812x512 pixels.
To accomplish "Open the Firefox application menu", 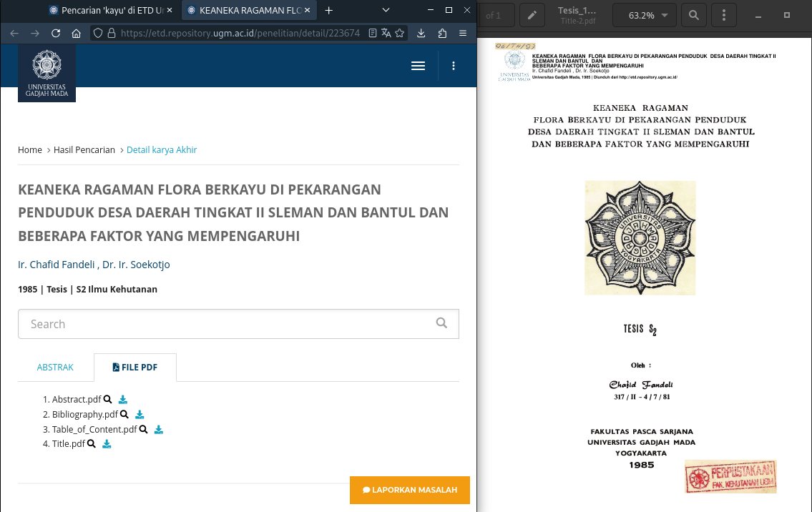I will click(x=462, y=33).
